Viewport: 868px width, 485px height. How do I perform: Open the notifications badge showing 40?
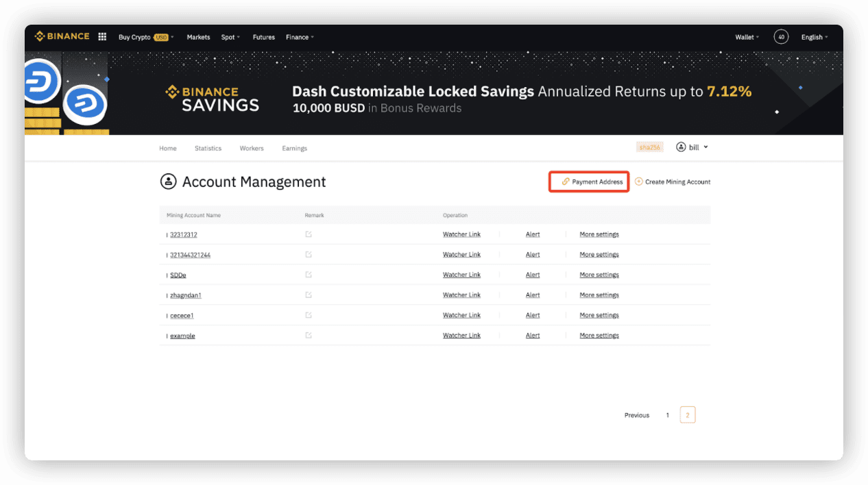[x=781, y=37]
